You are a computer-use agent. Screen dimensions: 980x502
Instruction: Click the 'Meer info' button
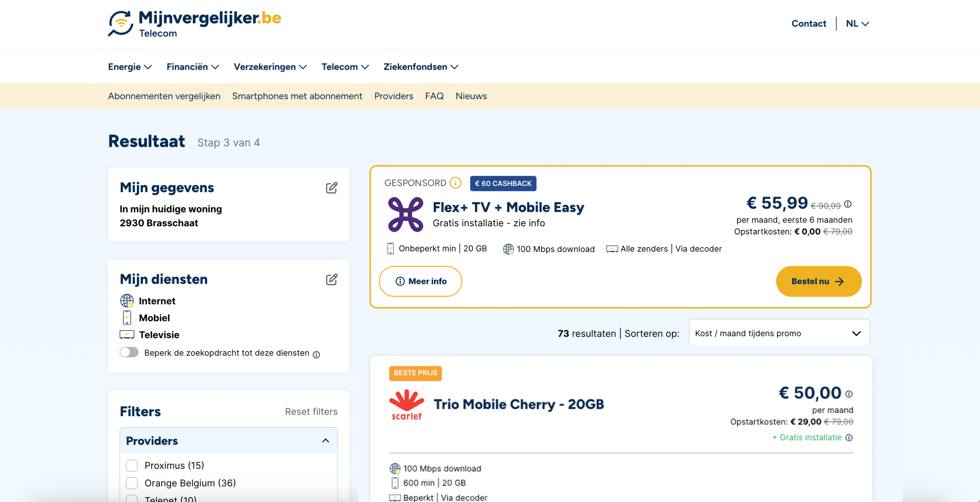420,281
